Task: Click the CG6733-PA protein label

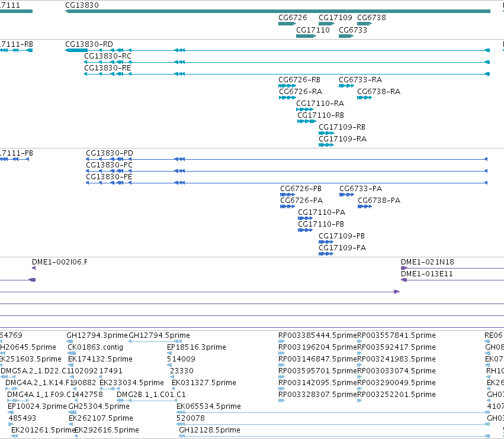Action: click(x=361, y=189)
